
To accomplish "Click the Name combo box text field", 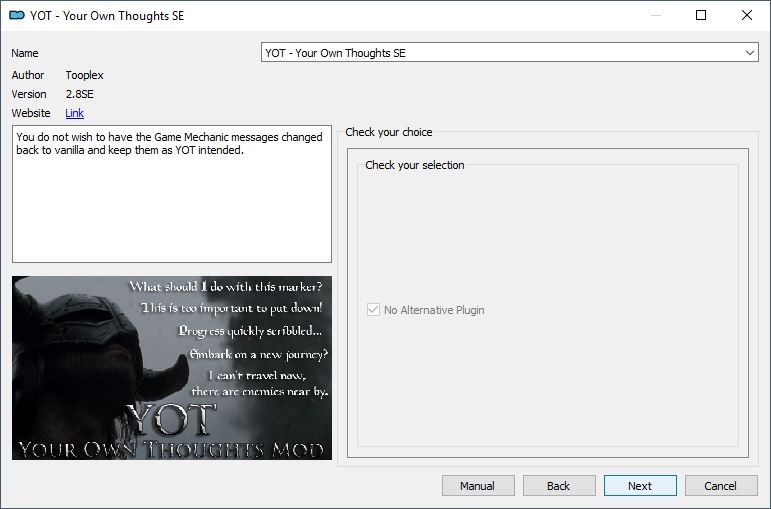I will coord(500,53).
